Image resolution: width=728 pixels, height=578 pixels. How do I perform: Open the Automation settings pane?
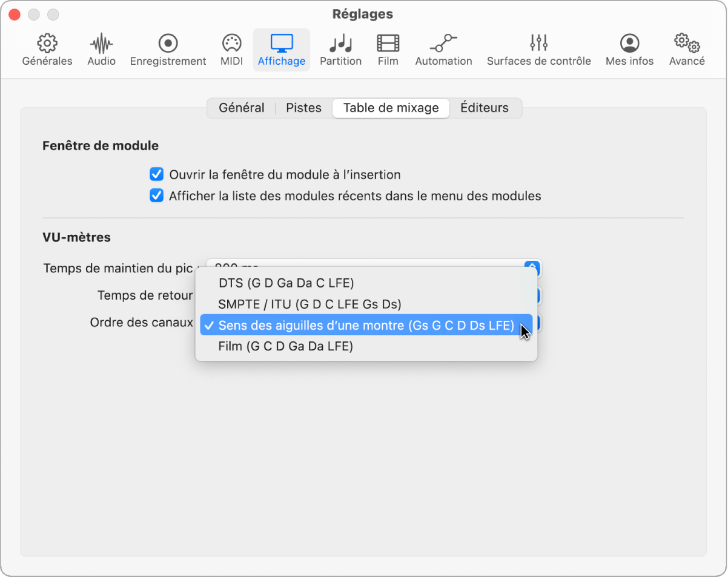tap(443, 50)
